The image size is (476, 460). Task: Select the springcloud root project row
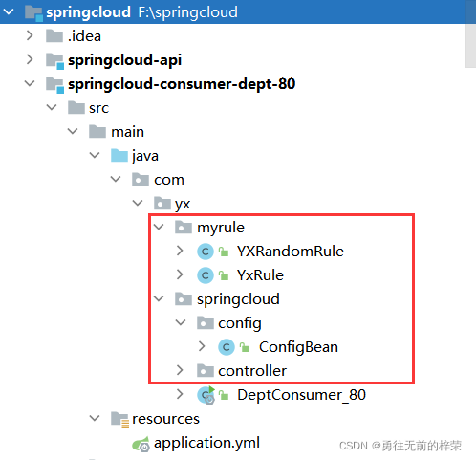232,11
